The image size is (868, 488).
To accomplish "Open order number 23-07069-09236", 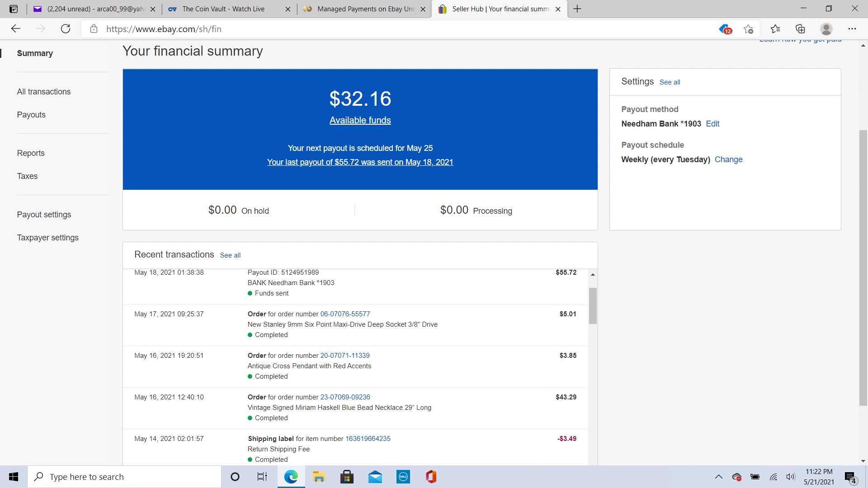I will tap(345, 397).
